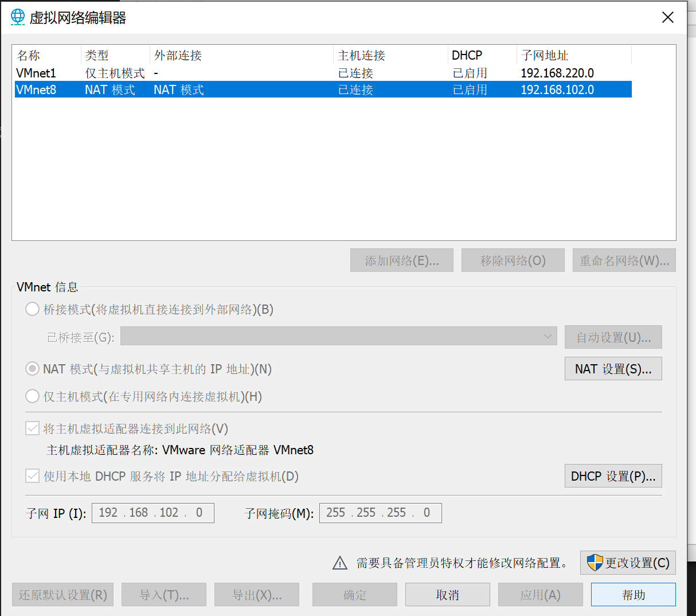Image resolution: width=696 pixels, height=616 pixels.
Task: Click the 主机连接 column header
Action: click(390, 55)
